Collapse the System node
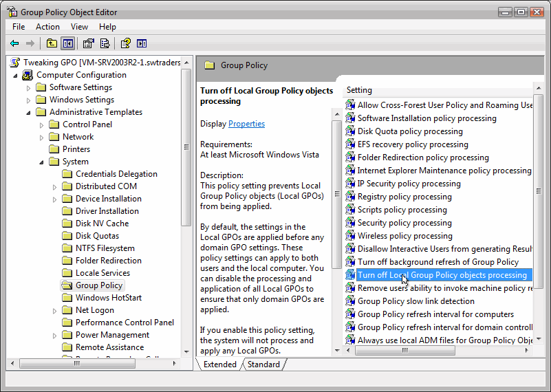The height and width of the screenshot is (392, 551). pyautogui.click(x=41, y=162)
